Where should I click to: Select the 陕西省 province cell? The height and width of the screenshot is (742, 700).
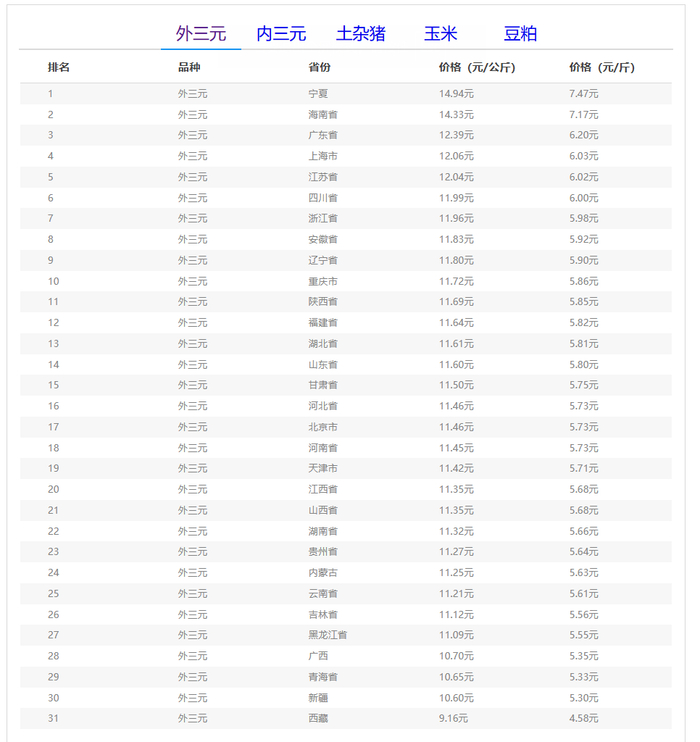[x=323, y=301]
